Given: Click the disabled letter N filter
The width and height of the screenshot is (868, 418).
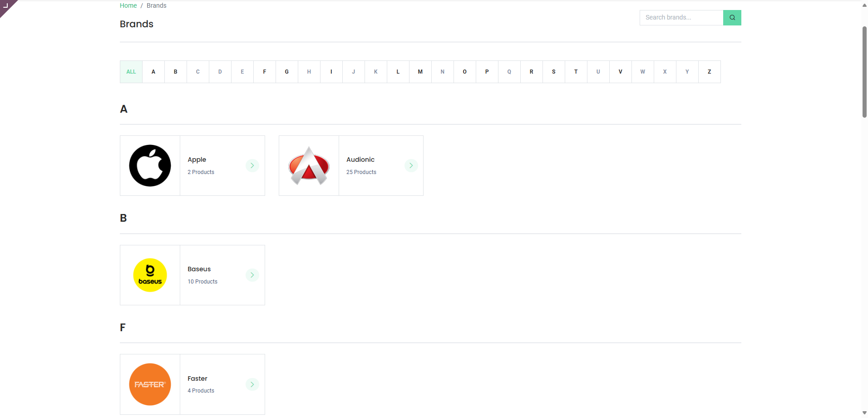Looking at the screenshot, I should point(443,72).
